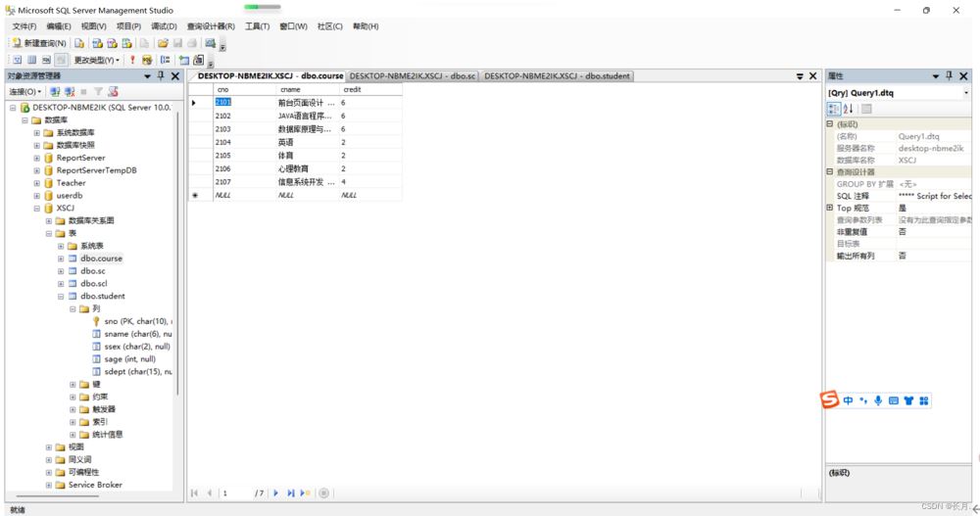Click the record number field in the navigator

234,493
